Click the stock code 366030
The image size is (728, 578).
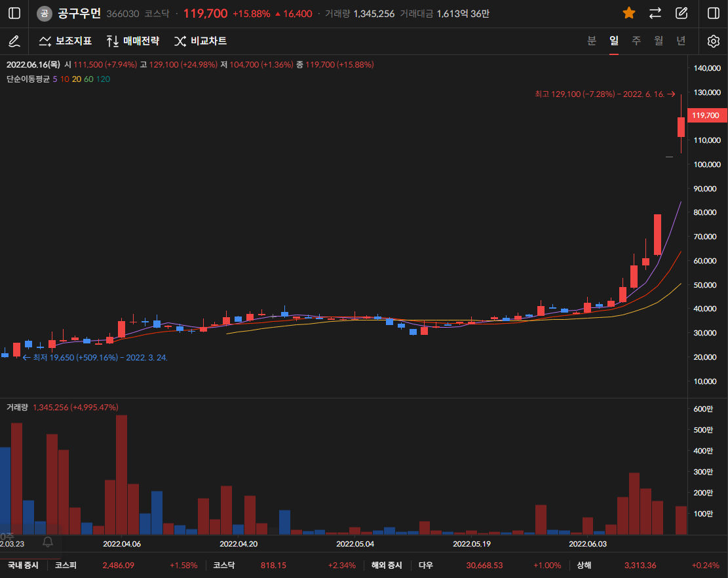click(123, 14)
